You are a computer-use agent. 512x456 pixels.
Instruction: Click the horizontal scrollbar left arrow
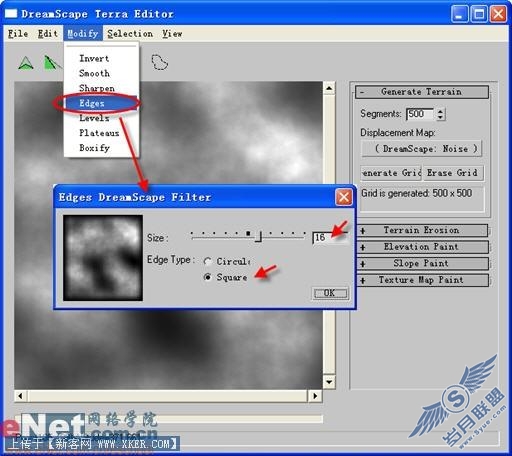point(20,396)
